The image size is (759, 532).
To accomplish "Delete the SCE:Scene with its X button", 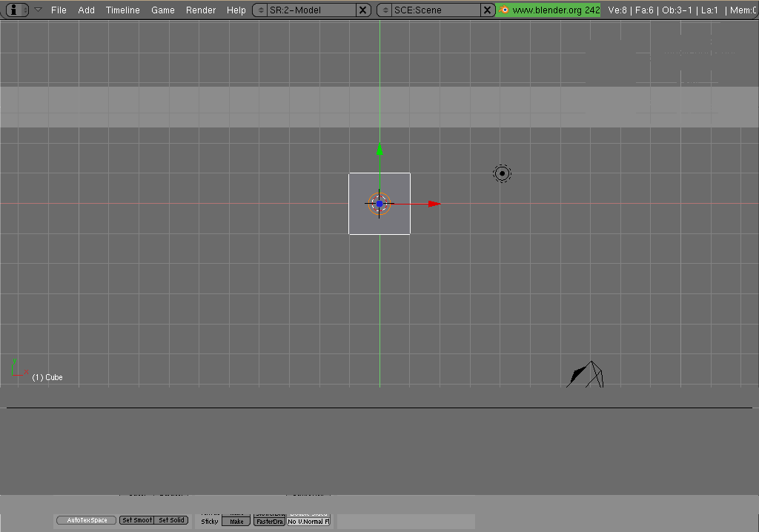I will pos(488,10).
